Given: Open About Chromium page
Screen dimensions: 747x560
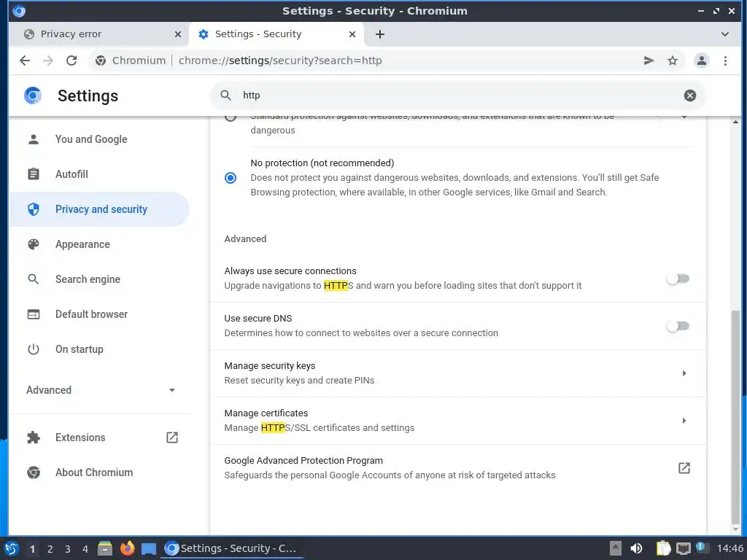Looking at the screenshot, I should point(99,472).
